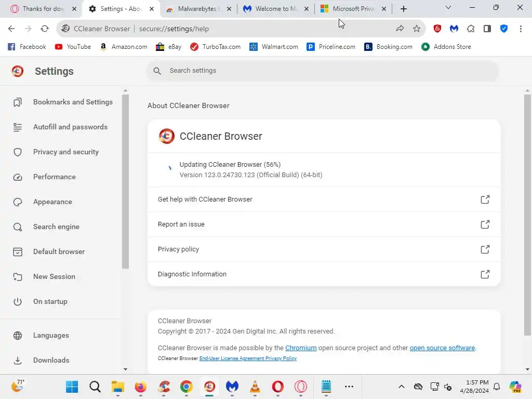
Task: Click the address bar URL
Action: point(174,29)
